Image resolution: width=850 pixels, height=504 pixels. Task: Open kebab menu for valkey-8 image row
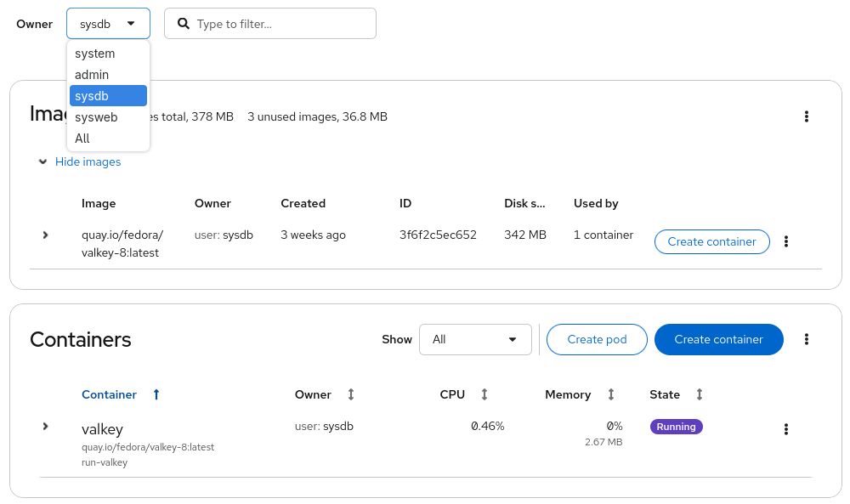785,241
